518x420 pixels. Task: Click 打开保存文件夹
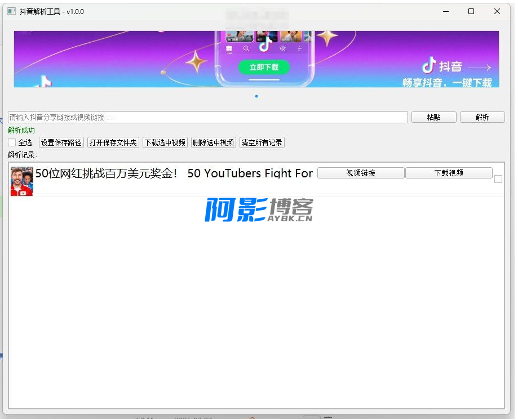click(x=113, y=142)
